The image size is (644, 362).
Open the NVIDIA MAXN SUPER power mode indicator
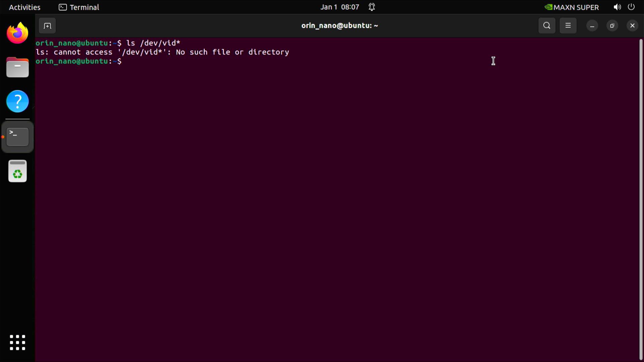pyautogui.click(x=572, y=7)
